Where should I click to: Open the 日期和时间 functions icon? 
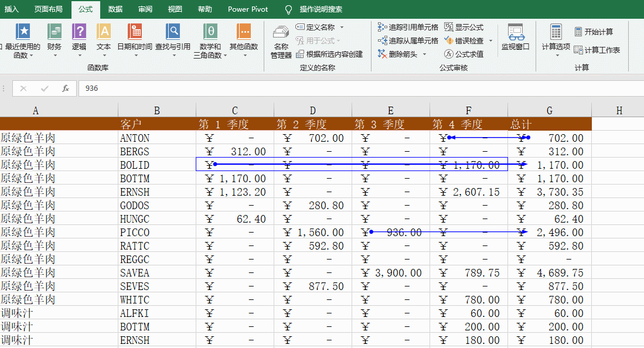[135, 40]
